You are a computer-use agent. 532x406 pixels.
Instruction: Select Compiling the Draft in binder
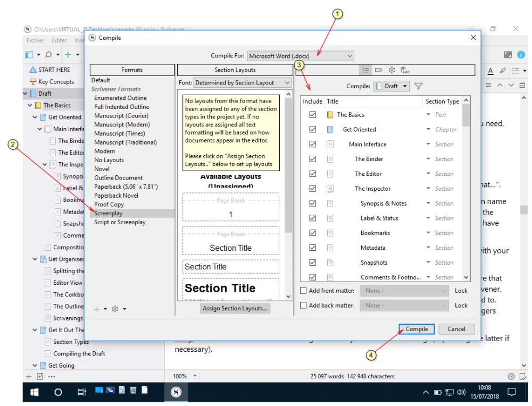79,354
